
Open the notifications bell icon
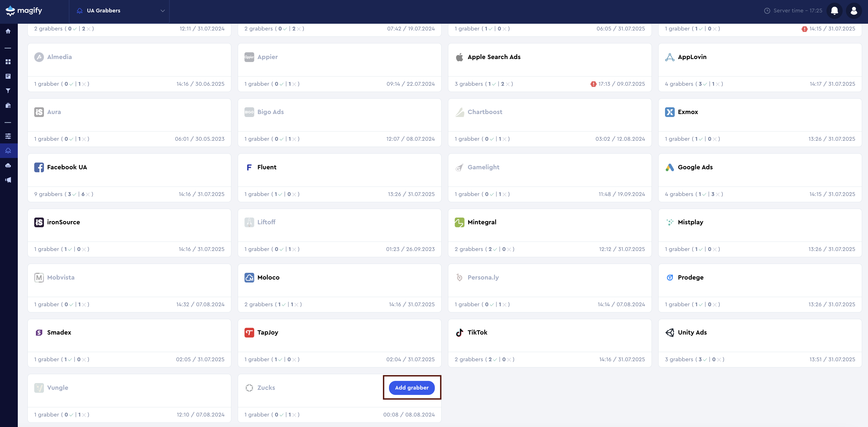tap(834, 11)
